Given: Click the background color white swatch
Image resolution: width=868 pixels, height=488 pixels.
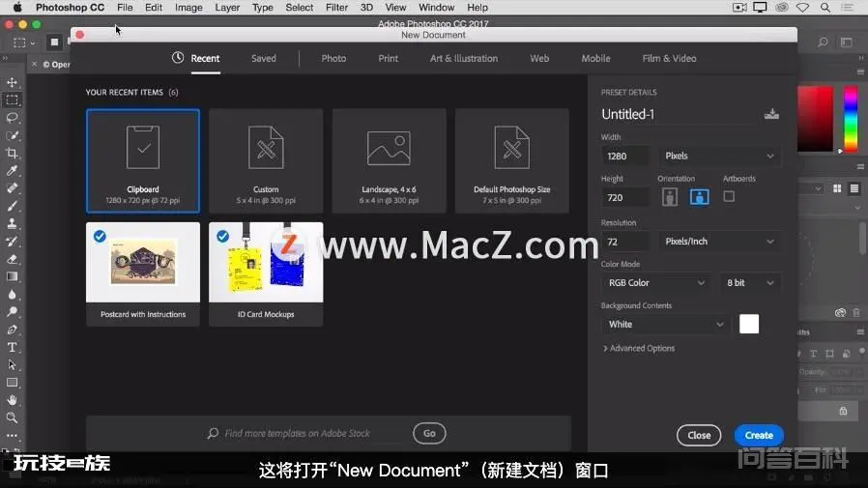Looking at the screenshot, I should [x=749, y=325].
